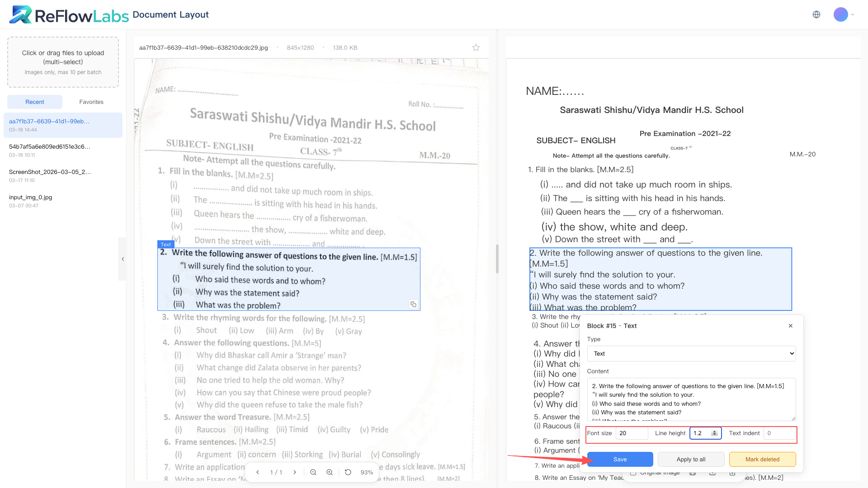Copy the selected text block content
The height and width of the screenshot is (488, 868).
pos(413,304)
